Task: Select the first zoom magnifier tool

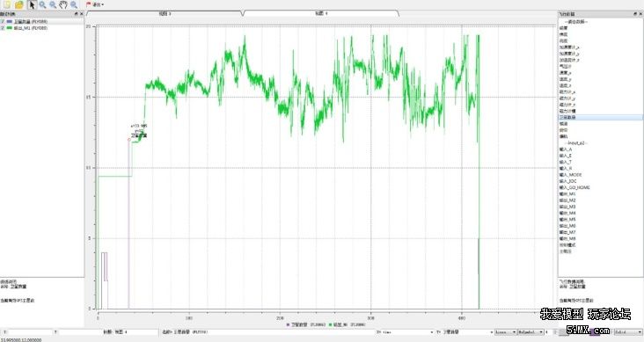Action: coord(42,4)
